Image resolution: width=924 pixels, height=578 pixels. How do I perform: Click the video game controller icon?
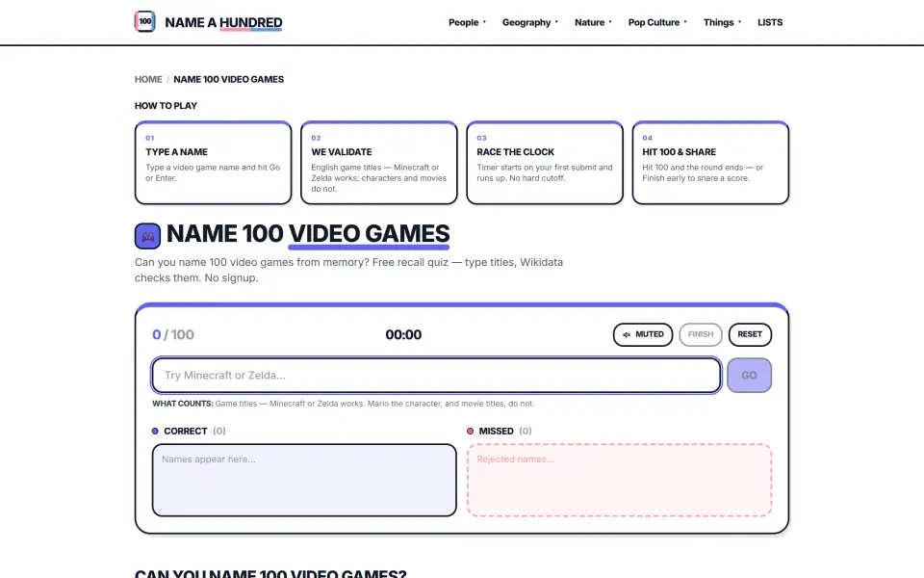pyautogui.click(x=147, y=236)
